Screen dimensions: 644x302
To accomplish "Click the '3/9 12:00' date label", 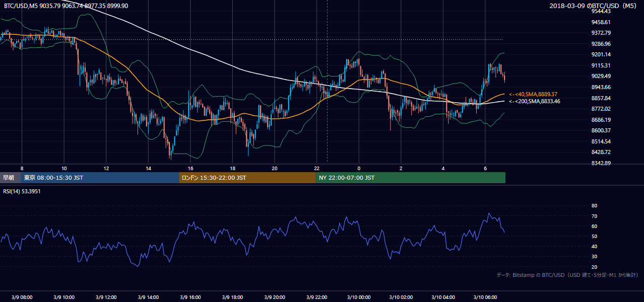I will (x=106, y=297).
